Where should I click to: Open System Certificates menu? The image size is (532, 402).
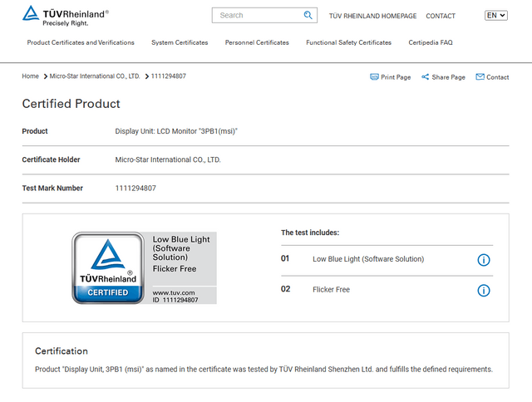[180, 42]
